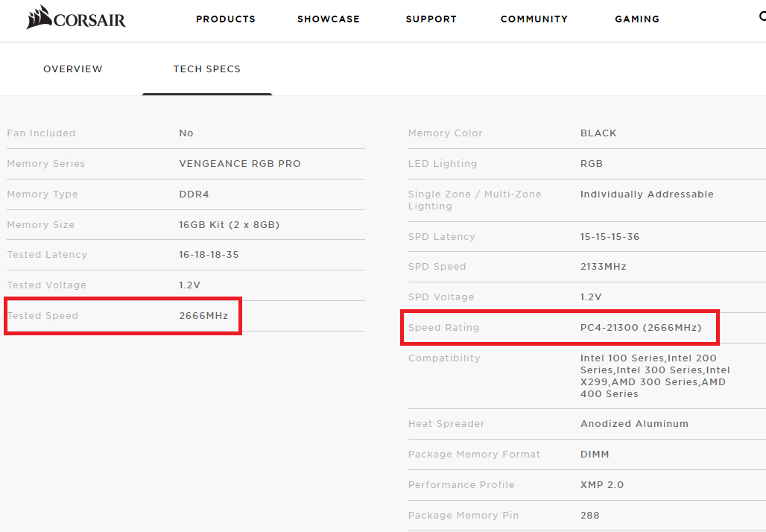Select the 2133MHz value

(x=604, y=266)
